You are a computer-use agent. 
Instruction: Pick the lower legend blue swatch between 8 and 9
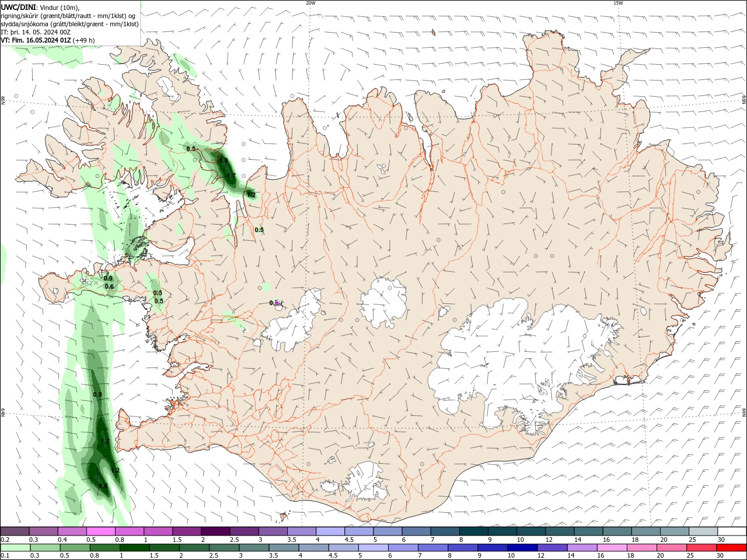463,548
